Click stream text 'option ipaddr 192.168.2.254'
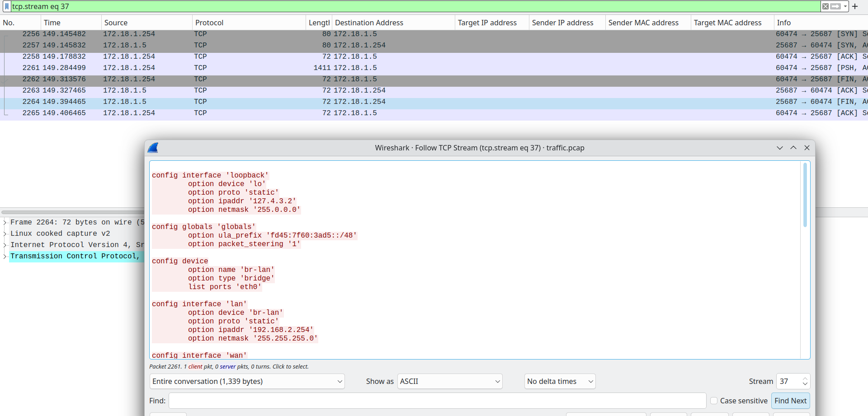 [x=251, y=330]
